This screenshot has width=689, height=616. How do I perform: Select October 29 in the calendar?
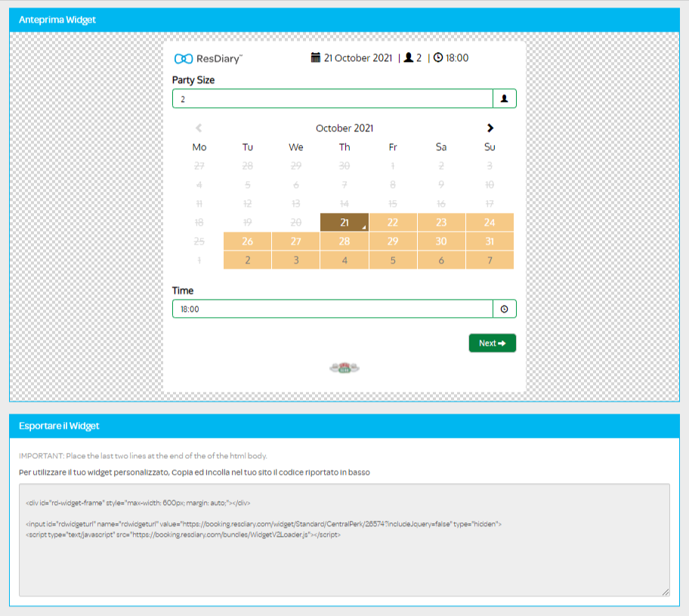(393, 241)
